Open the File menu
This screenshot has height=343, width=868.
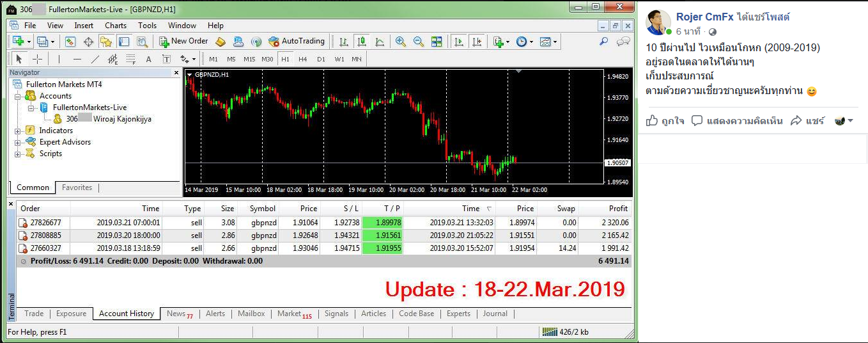(30, 26)
